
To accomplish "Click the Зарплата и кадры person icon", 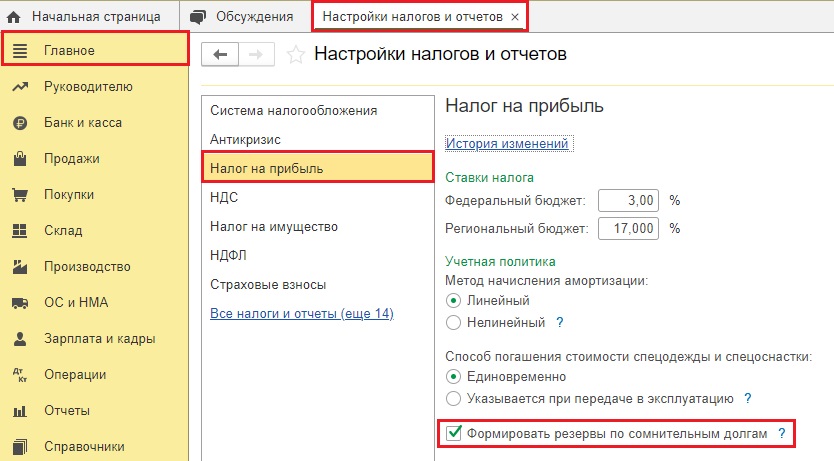I will [20, 339].
